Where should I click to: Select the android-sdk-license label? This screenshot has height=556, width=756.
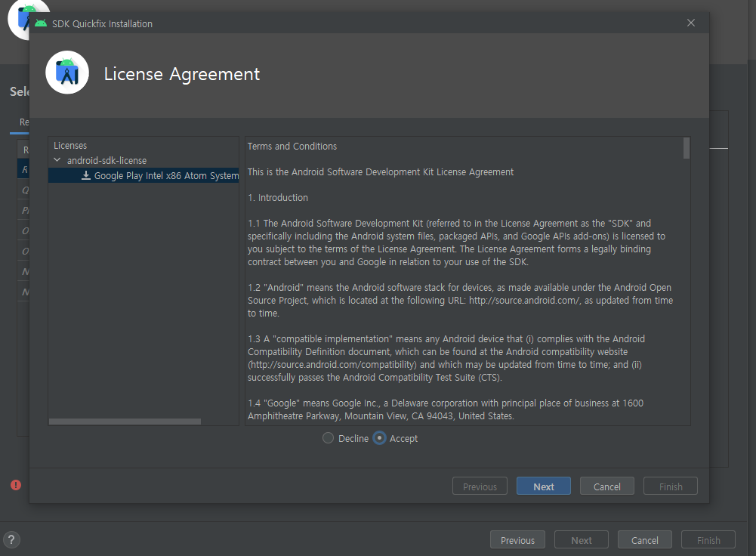click(x=106, y=161)
